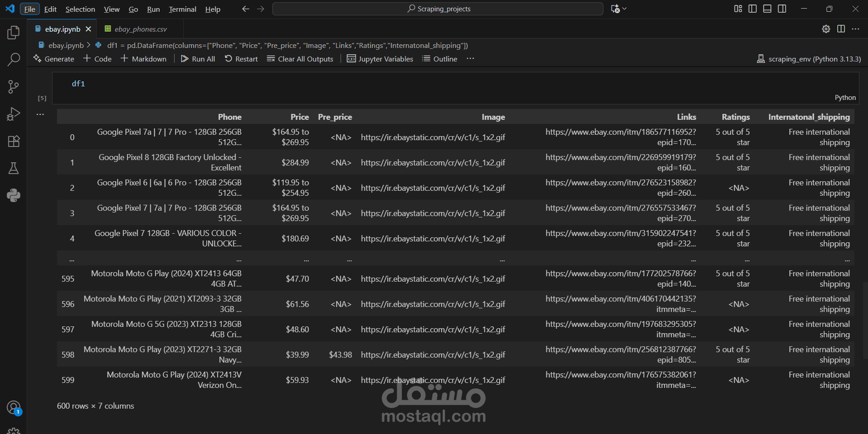Image resolution: width=868 pixels, height=434 pixels.
Task: Open the Python sidebar icon
Action: (x=14, y=195)
